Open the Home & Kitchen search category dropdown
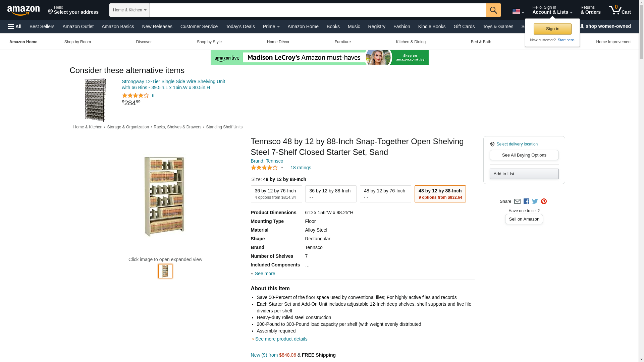This screenshot has height=362, width=644. pos(129,10)
